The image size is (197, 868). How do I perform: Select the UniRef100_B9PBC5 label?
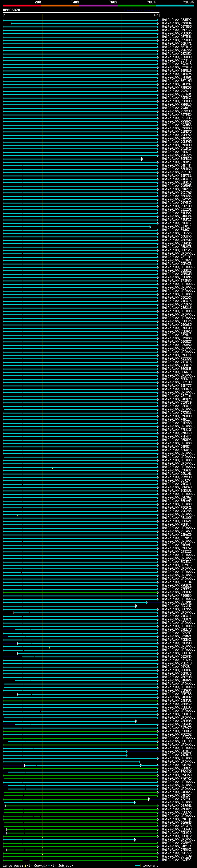click(177, 159)
